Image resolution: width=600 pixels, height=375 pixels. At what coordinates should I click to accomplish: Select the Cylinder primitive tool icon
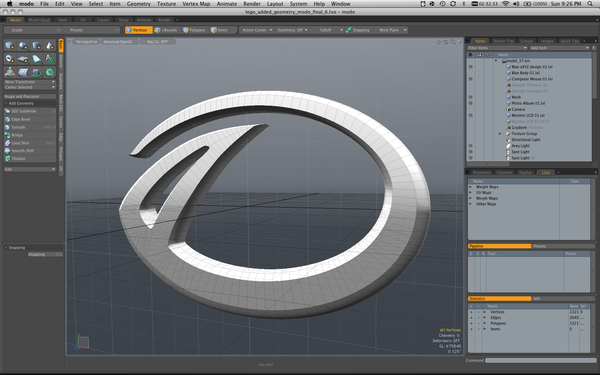36,46
